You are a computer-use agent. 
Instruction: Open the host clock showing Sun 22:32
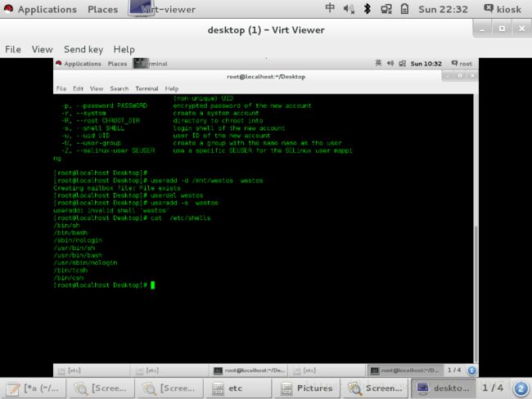click(443, 9)
